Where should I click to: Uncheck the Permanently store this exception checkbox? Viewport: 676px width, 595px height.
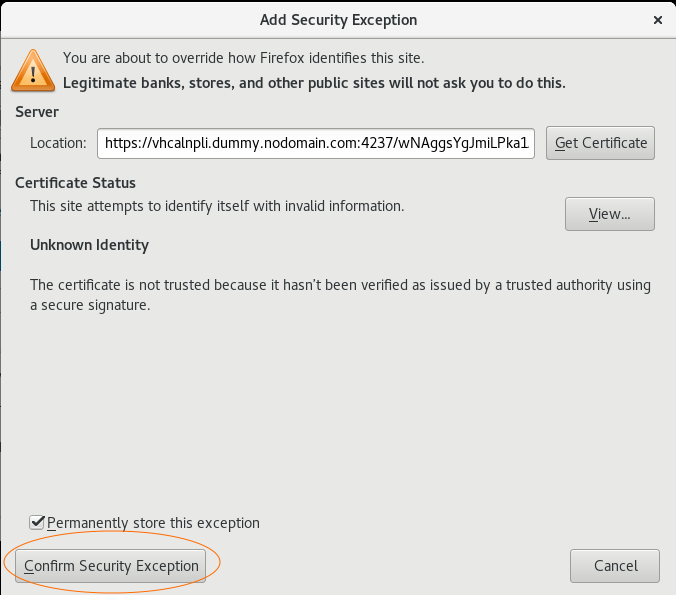coord(37,523)
